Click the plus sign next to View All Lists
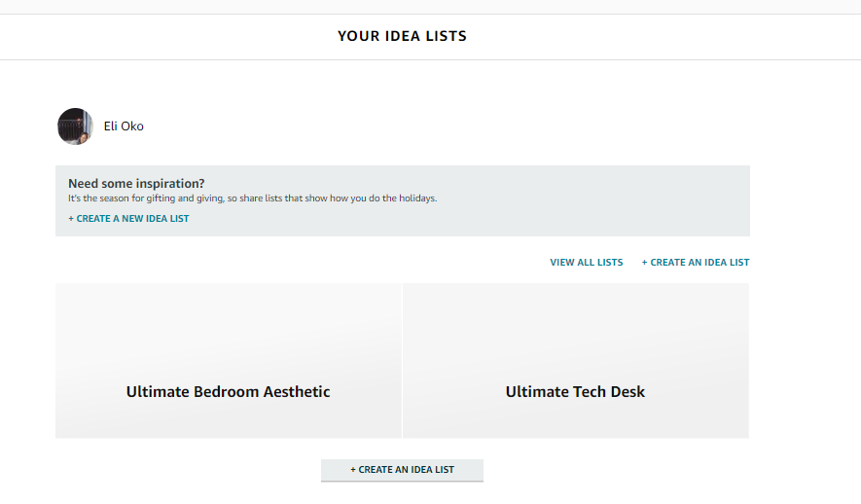861x504 pixels. tap(644, 263)
